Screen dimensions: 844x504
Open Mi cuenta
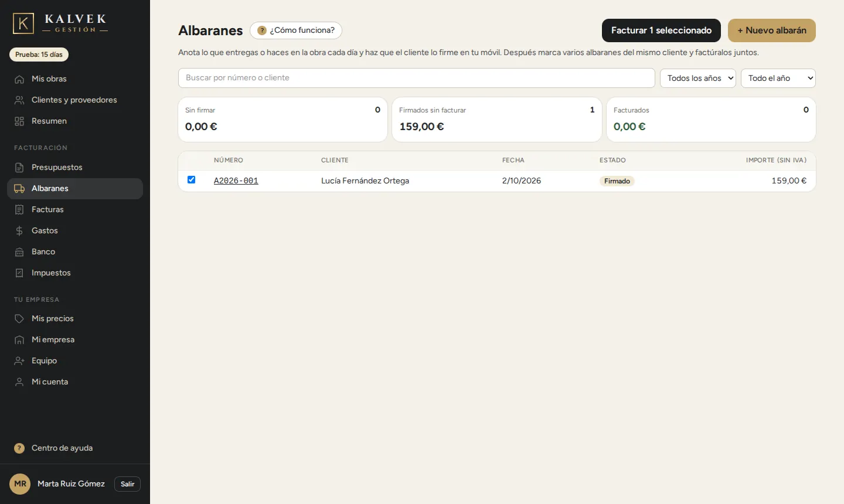75,382
